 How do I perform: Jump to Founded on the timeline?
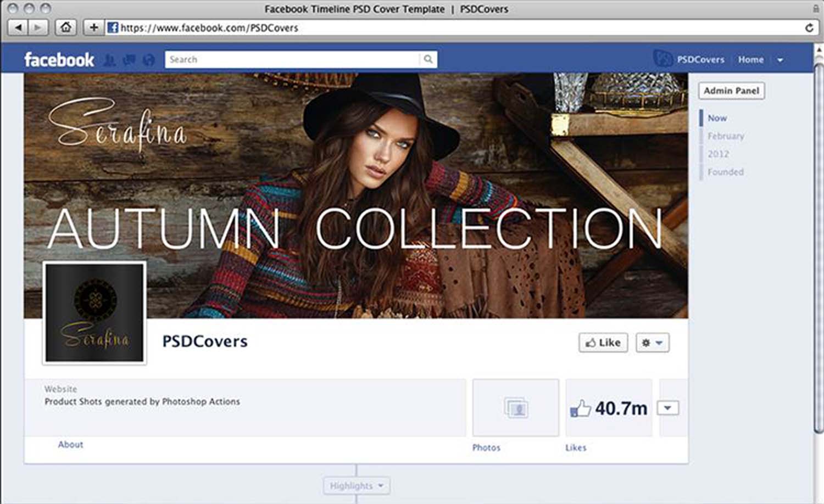coord(725,172)
